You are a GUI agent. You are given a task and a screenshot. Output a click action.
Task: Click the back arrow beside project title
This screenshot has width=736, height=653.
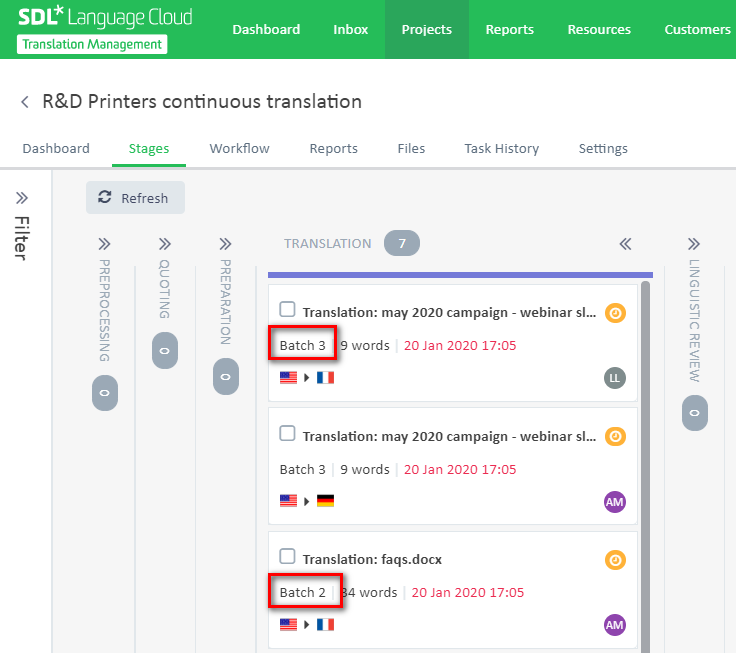tap(25, 101)
